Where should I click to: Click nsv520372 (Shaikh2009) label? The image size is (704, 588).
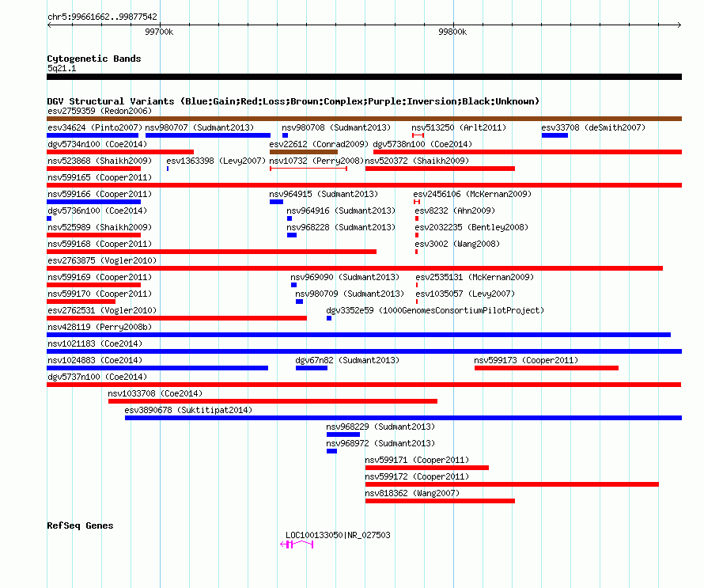pos(417,161)
